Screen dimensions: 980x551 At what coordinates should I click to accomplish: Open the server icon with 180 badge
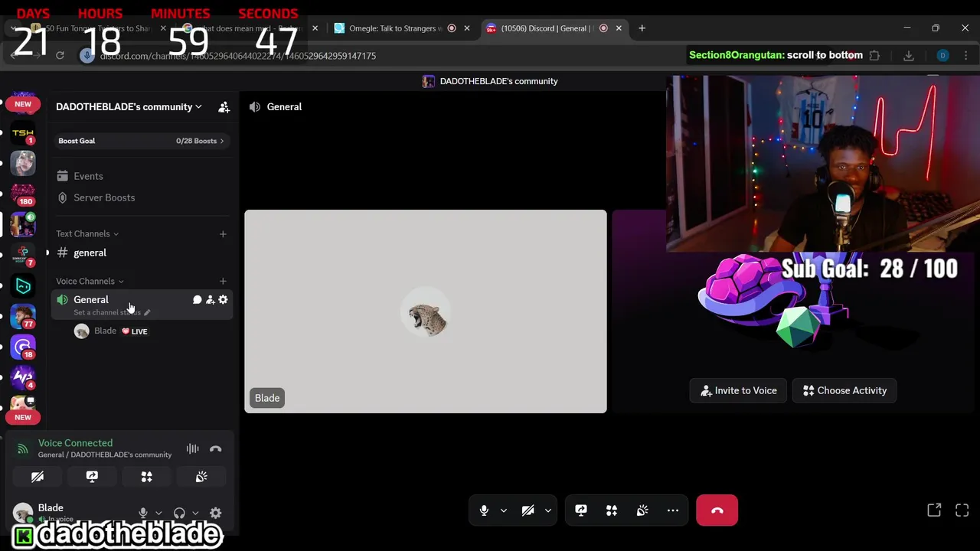pyautogui.click(x=23, y=194)
